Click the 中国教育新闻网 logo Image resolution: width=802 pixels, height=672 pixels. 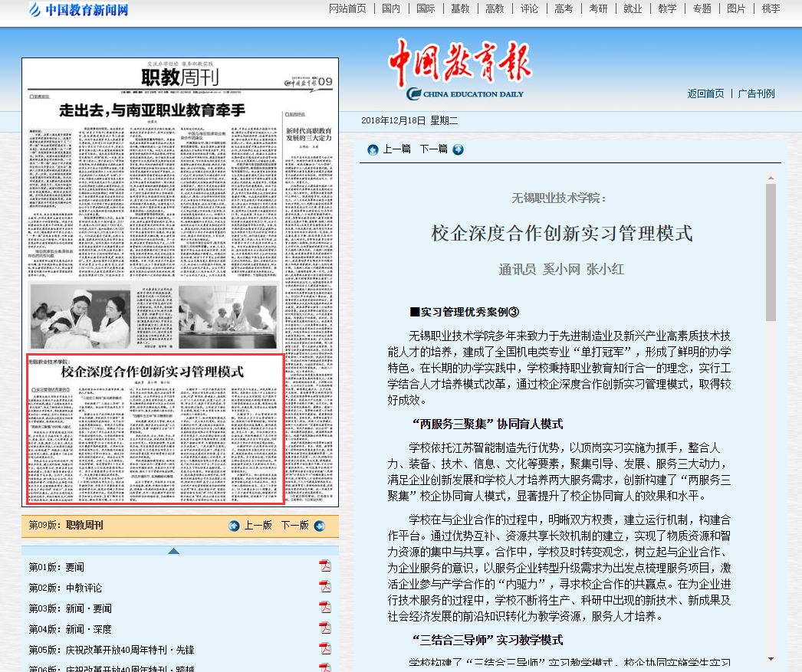[78, 10]
